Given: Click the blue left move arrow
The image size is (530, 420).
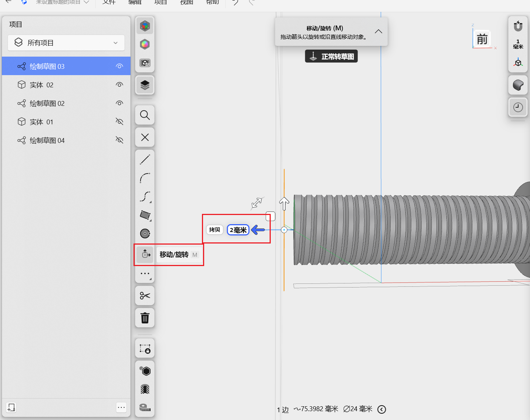Looking at the screenshot, I should tap(258, 230).
